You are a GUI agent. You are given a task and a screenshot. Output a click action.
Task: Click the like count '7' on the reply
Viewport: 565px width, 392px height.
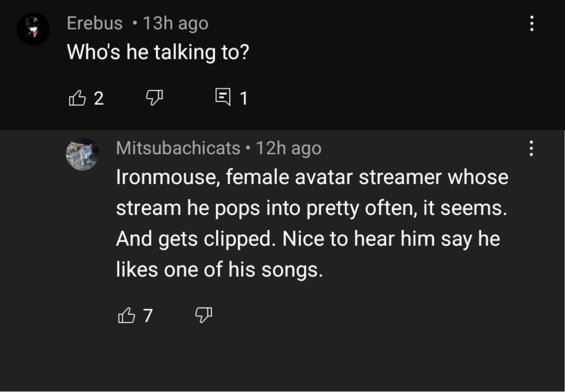(148, 315)
